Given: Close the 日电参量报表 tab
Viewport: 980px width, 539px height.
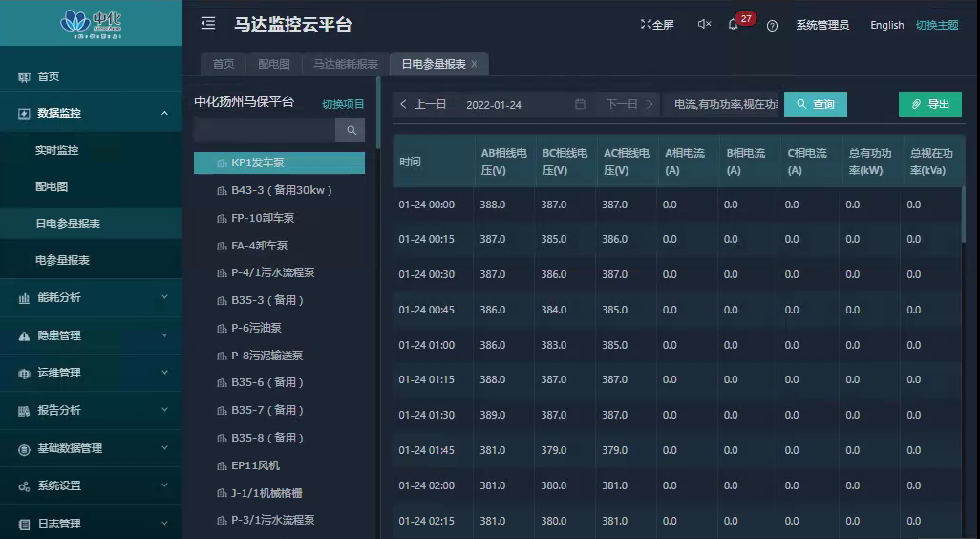Looking at the screenshot, I should [x=474, y=64].
